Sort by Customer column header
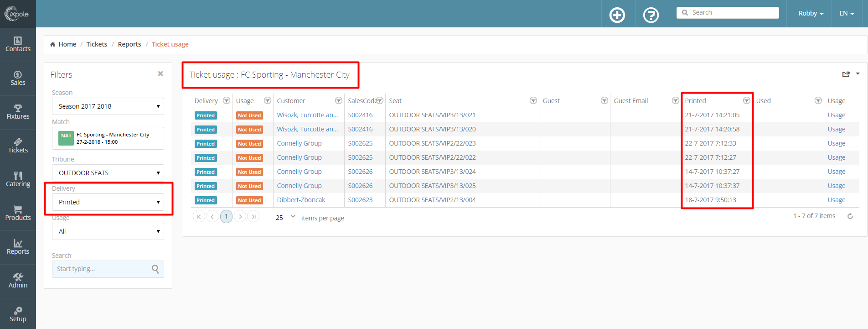The width and height of the screenshot is (868, 329). [x=291, y=101]
